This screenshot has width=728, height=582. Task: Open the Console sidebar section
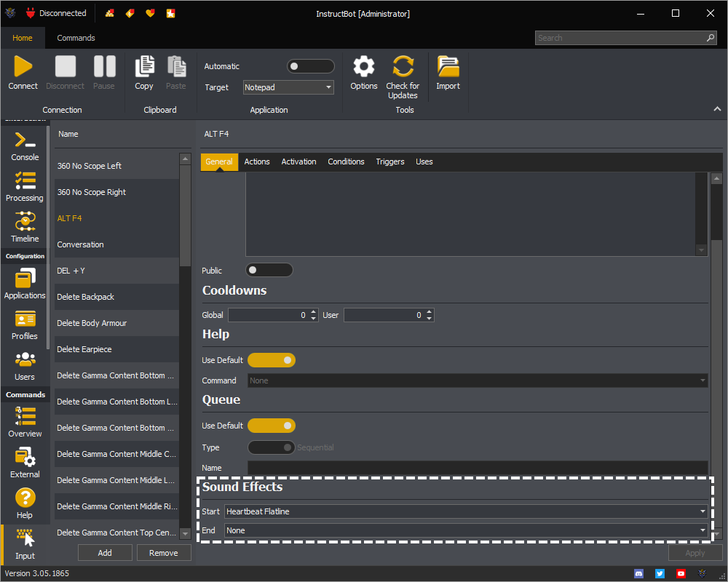(x=25, y=145)
